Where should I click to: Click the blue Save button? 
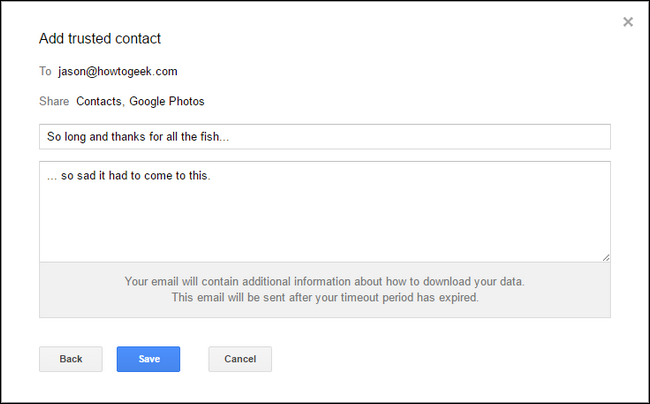[x=148, y=359]
